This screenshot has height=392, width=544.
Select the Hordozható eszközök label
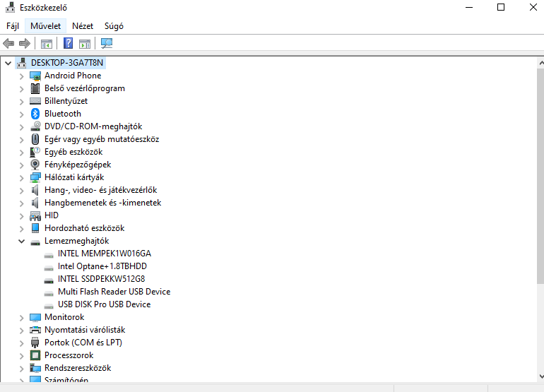pos(84,228)
